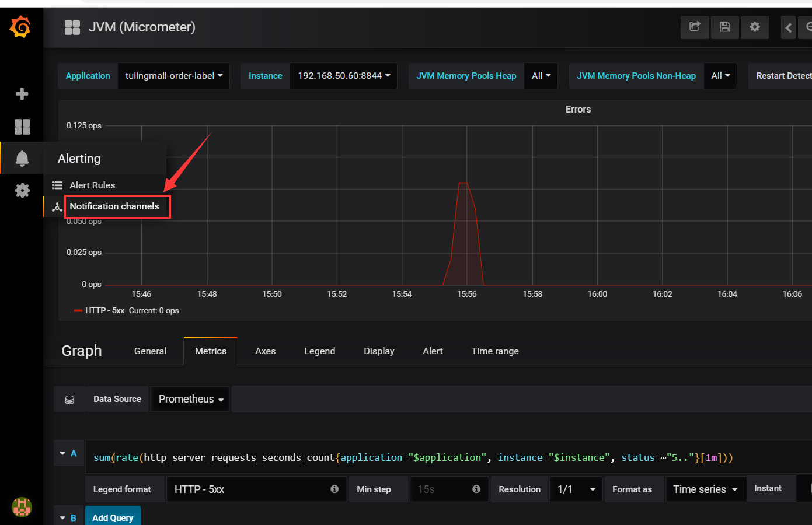
Task: Click the Instance variable label
Action: pos(265,76)
